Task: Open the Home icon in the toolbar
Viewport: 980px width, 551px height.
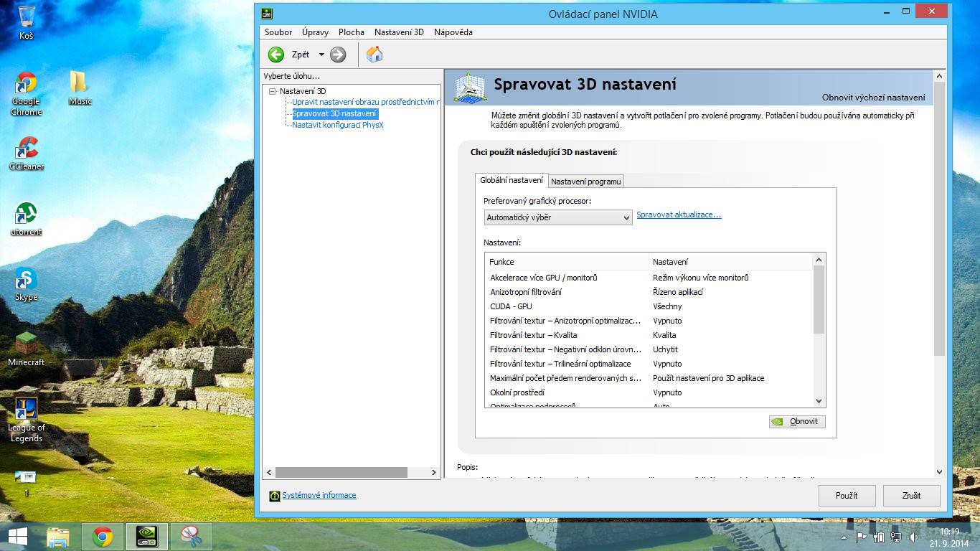Action: click(374, 55)
